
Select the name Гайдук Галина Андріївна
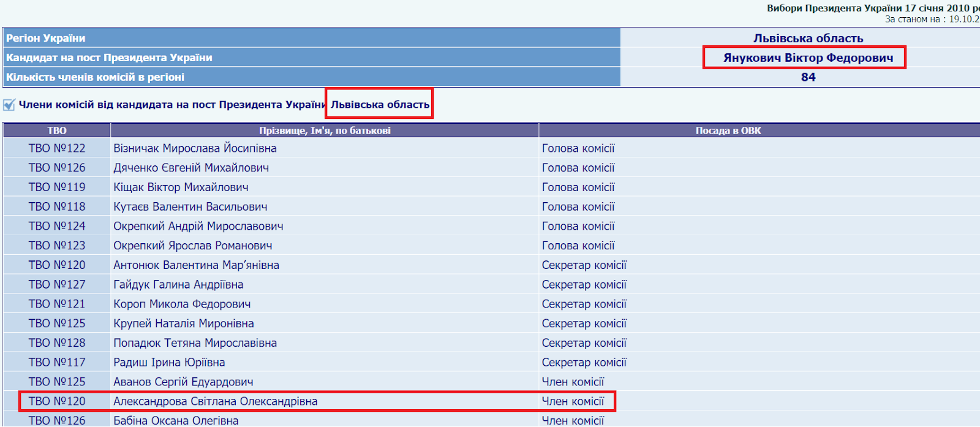pos(178,285)
